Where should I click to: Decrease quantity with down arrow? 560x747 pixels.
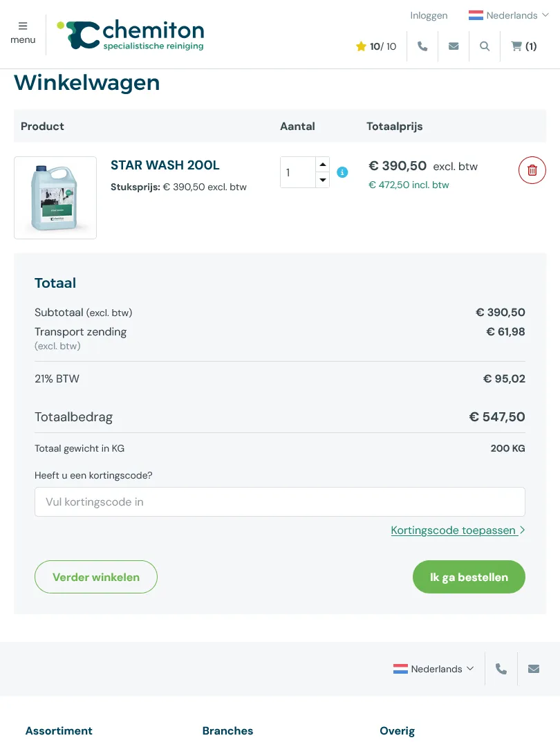(x=323, y=181)
